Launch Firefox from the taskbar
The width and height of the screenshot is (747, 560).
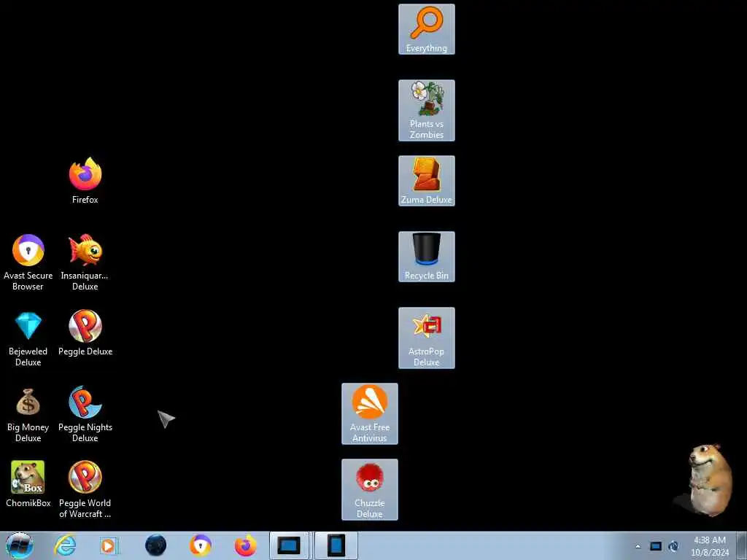[245, 545]
